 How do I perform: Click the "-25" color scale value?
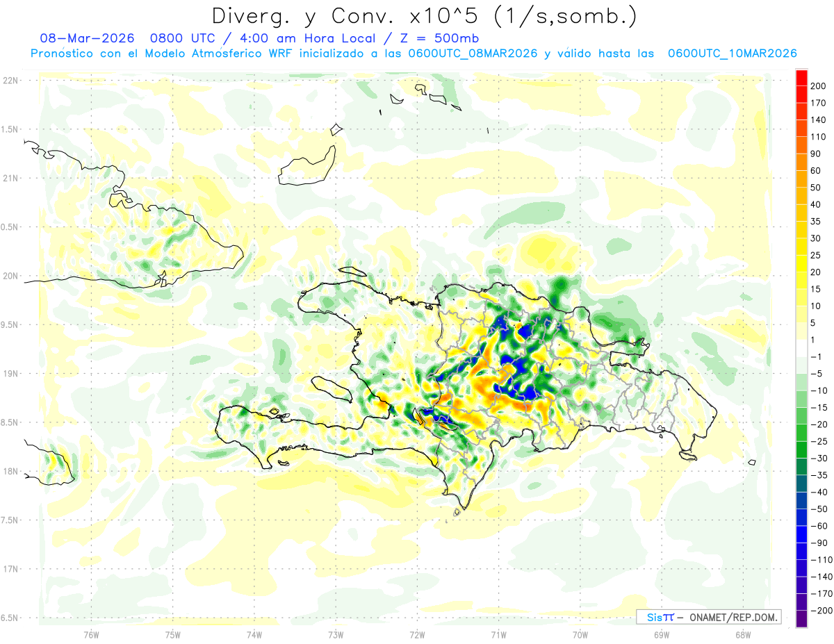[x=820, y=441]
